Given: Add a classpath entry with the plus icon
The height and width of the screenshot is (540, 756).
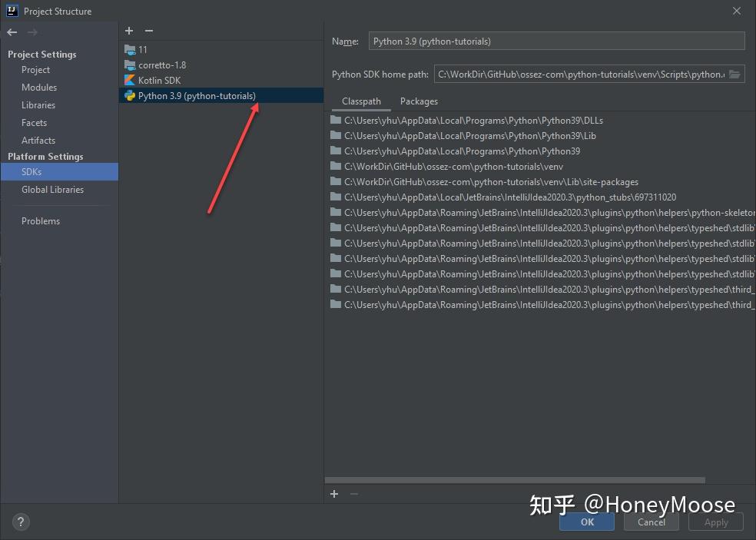Looking at the screenshot, I should point(334,494).
